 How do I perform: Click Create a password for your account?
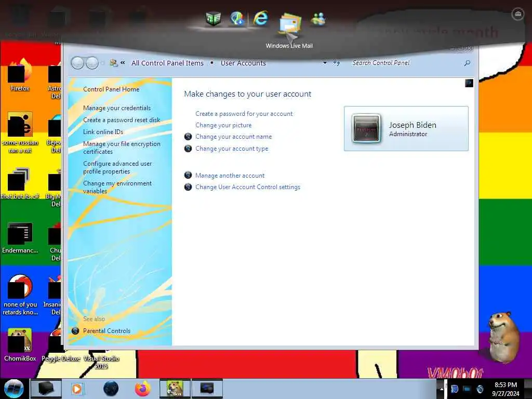click(x=244, y=114)
